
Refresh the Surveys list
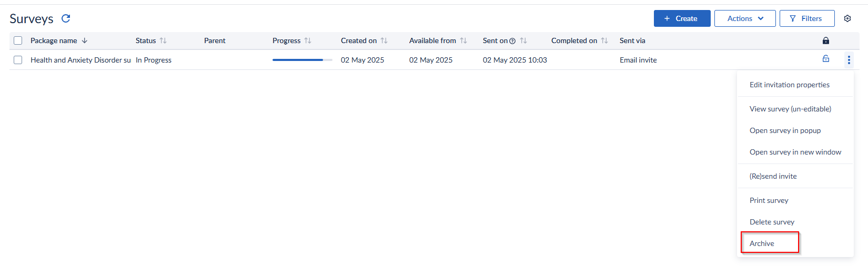(66, 18)
